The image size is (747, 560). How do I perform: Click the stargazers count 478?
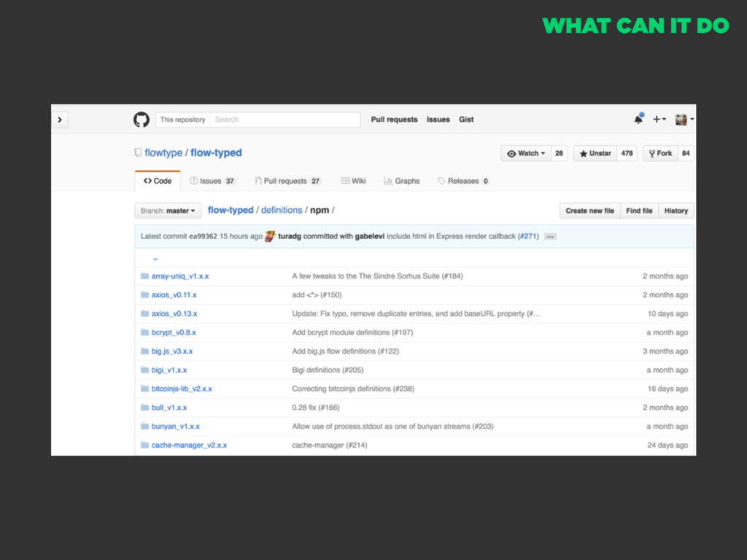tap(627, 153)
